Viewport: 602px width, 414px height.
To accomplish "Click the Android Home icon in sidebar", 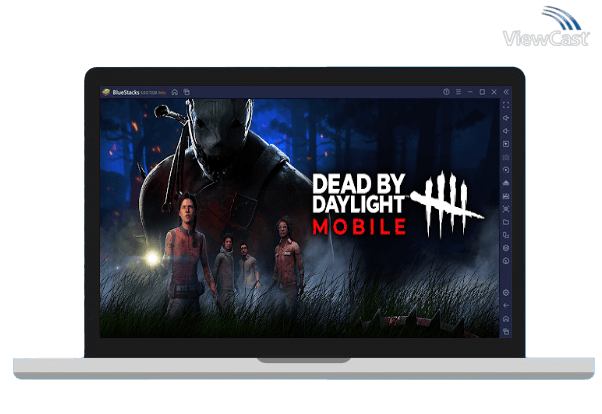I will click(x=506, y=319).
